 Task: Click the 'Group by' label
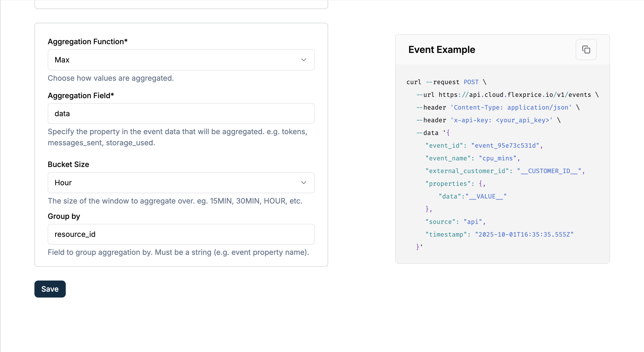pyautogui.click(x=64, y=216)
